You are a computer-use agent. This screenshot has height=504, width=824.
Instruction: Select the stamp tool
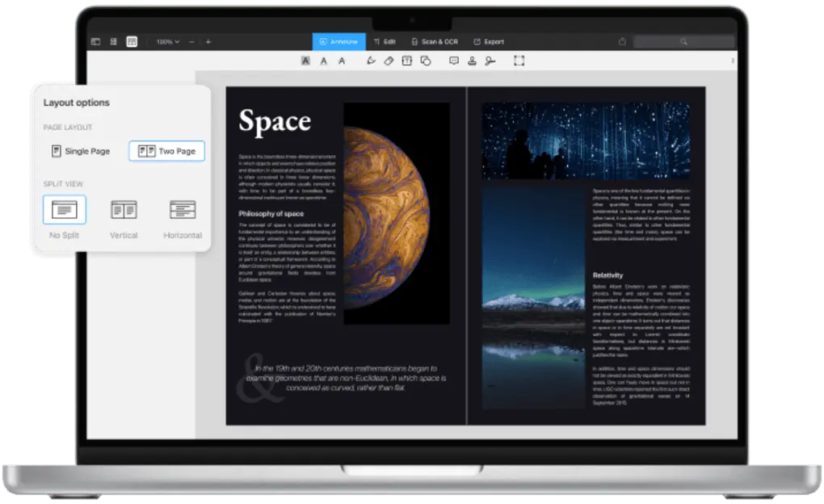tap(471, 61)
